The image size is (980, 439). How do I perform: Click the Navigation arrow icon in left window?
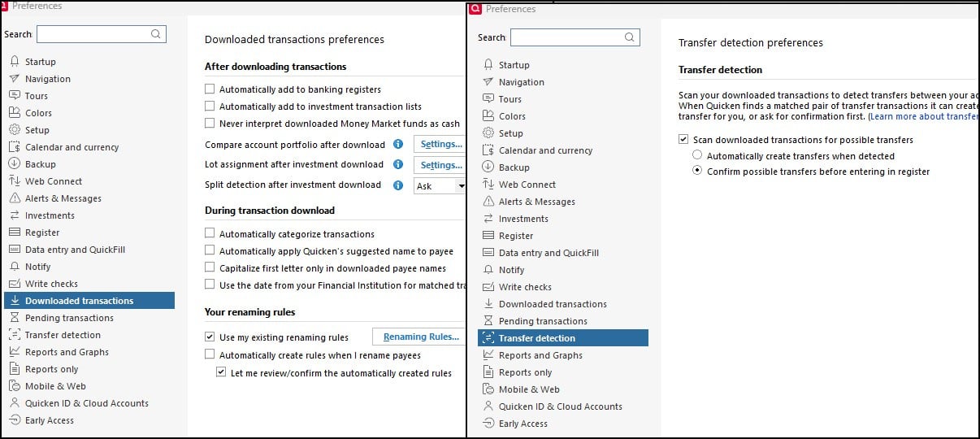coord(15,79)
